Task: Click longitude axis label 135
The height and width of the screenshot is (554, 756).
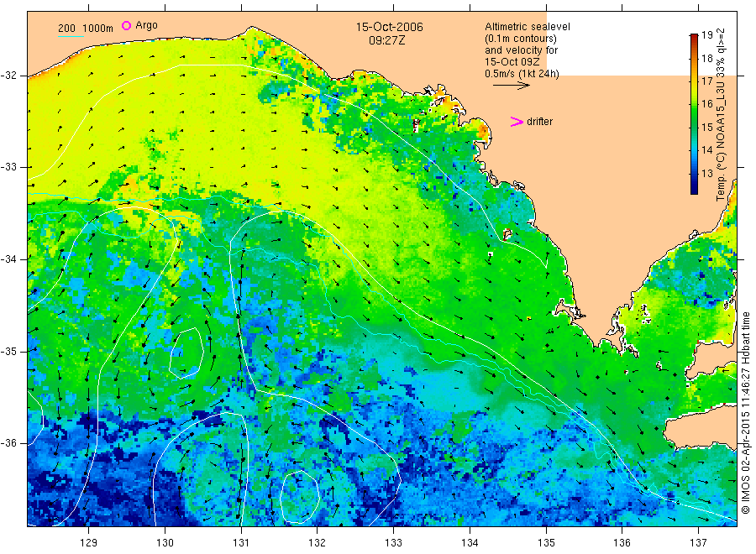Action: pos(546,543)
